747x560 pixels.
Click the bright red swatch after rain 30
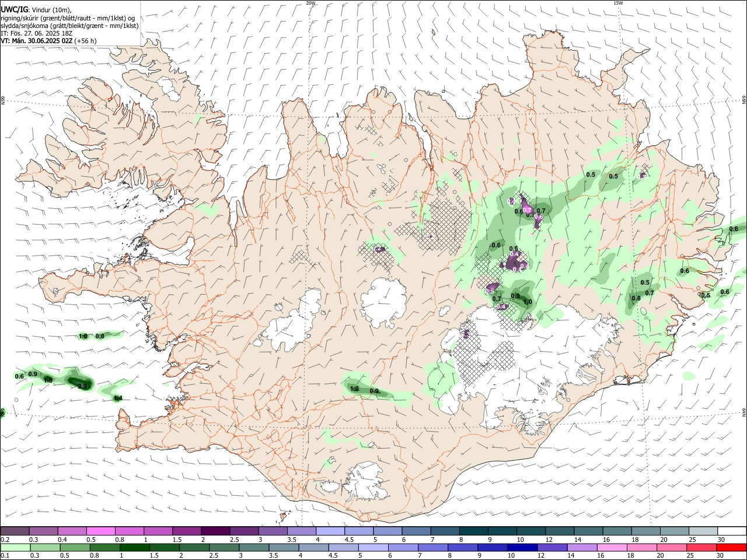pos(731,547)
